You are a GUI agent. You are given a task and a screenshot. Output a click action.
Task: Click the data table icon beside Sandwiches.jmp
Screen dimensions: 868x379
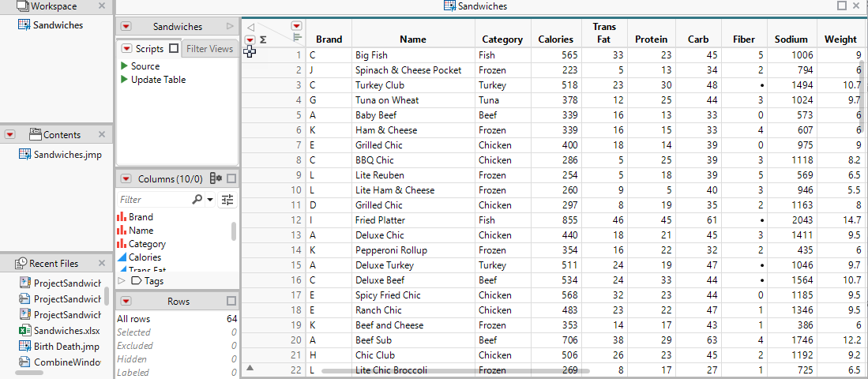point(24,155)
